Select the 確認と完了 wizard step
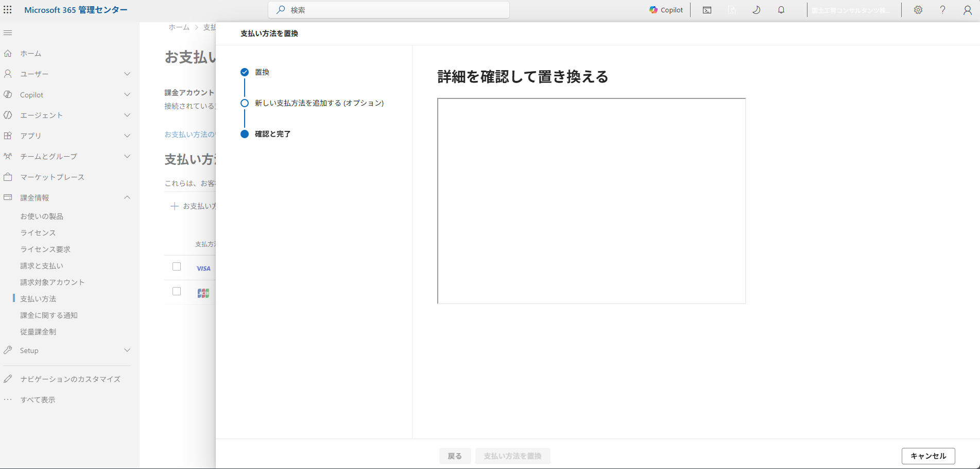 [266, 134]
